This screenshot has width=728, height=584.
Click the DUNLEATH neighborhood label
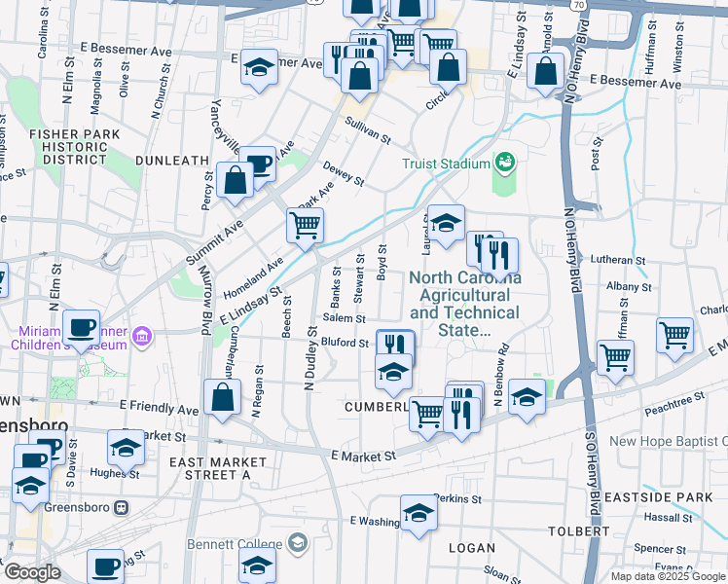172,161
